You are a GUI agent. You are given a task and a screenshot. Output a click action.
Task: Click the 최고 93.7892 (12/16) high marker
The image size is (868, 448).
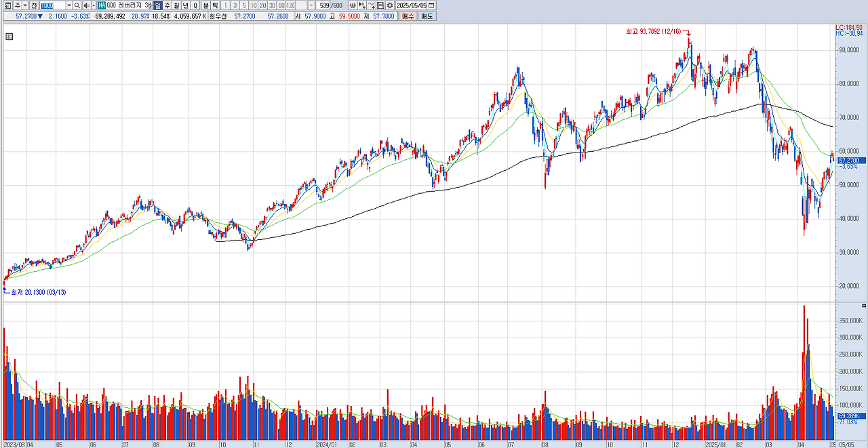pyautogui.click(x=654, y=30)
